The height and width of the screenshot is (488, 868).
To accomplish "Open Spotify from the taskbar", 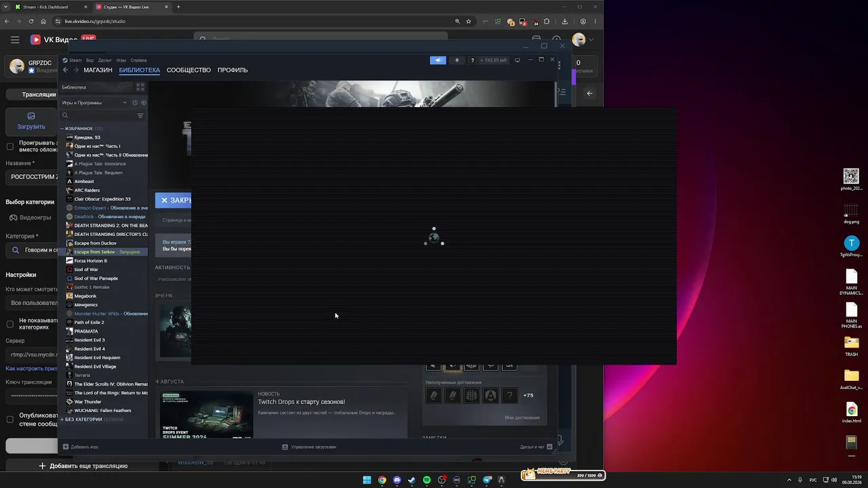I will point(427,480).
